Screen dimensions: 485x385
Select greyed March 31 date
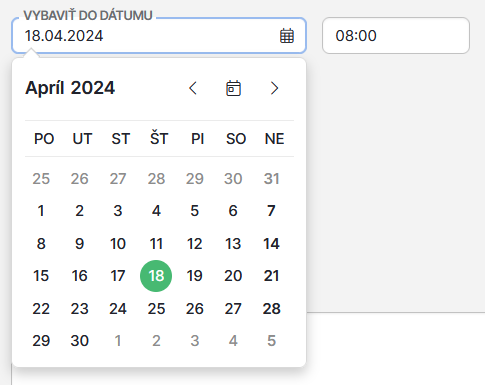point(271,179)
